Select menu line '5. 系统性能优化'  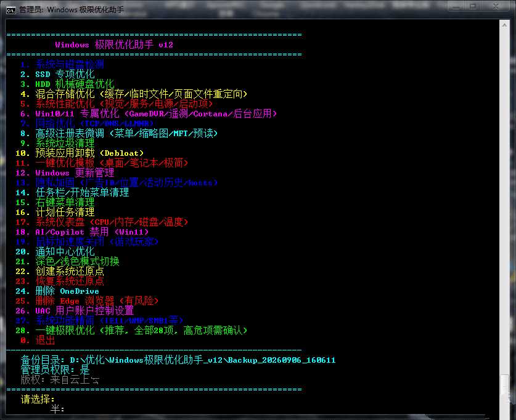point(117,104)
